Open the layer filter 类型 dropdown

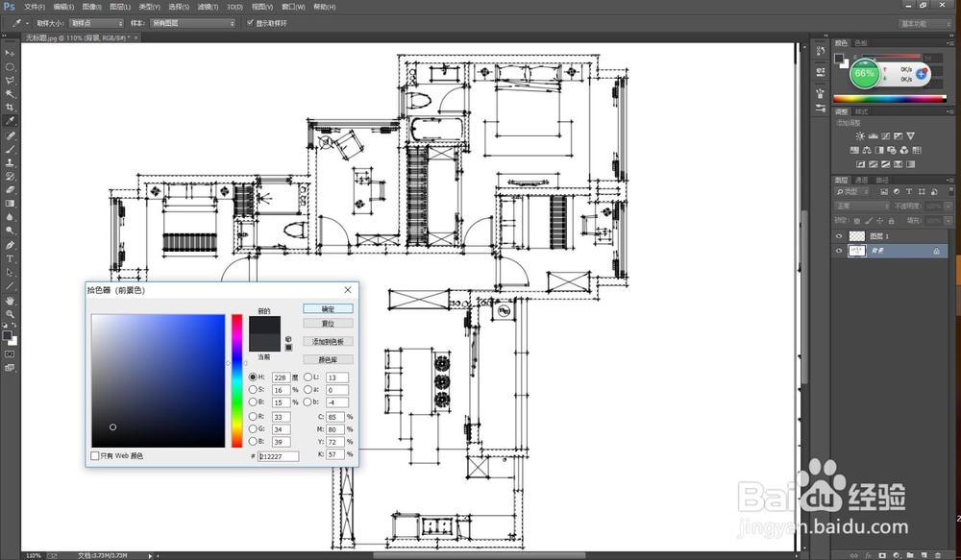(x=852, y=192)
